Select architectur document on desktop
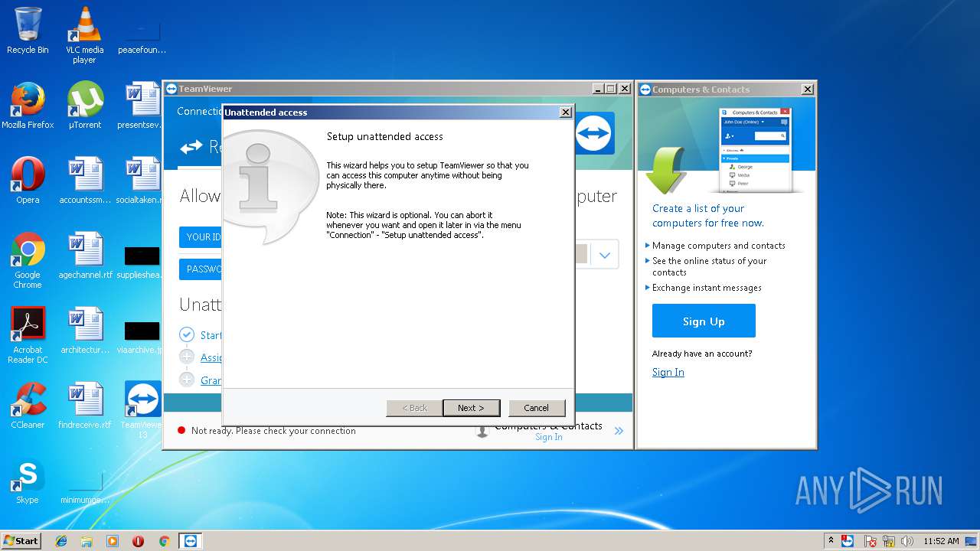Screen dimensions: 980x551 click(84, 331)
